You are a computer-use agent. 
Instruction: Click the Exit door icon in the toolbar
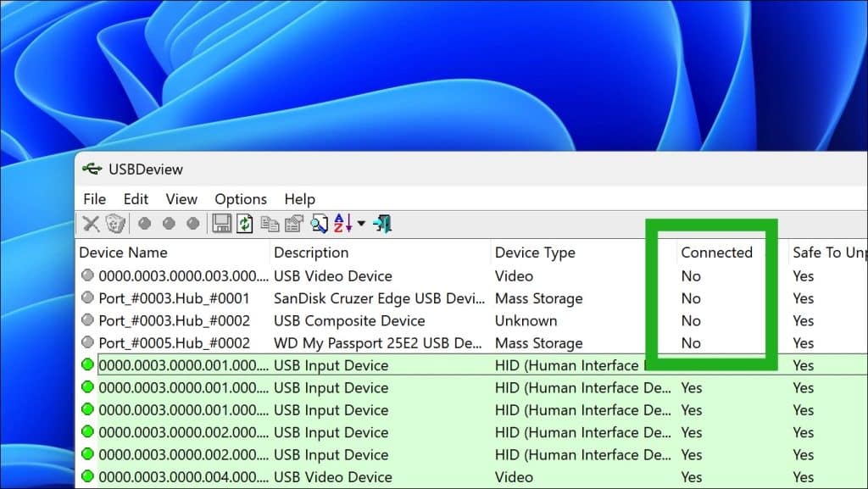[382, 224]
